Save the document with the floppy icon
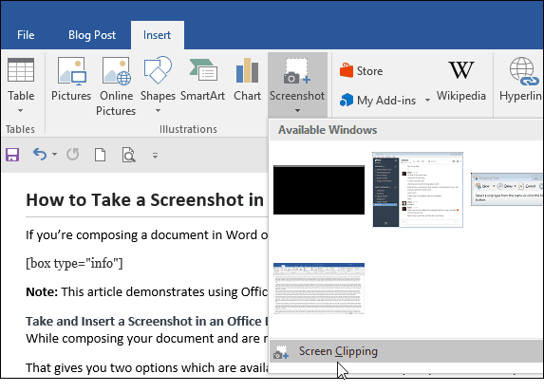Image resolution: width=544 pixels, height=392 pixels. coord(12,155)
